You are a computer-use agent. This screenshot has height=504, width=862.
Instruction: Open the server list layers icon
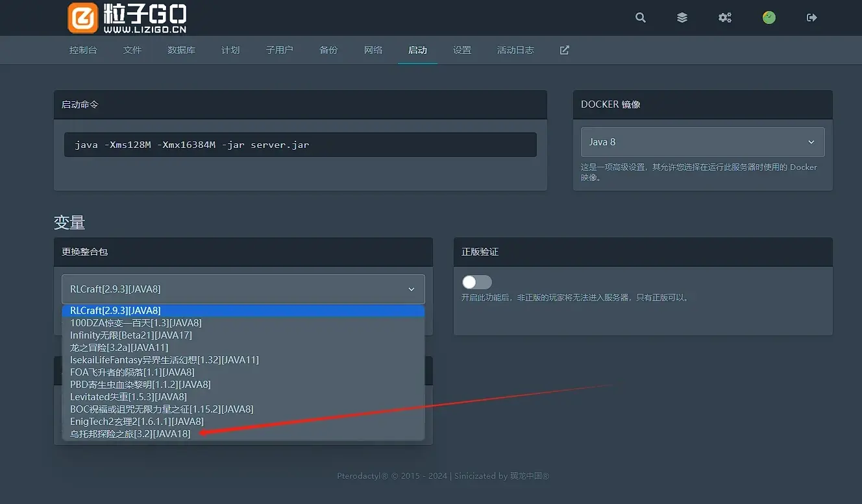click(682, 18)
